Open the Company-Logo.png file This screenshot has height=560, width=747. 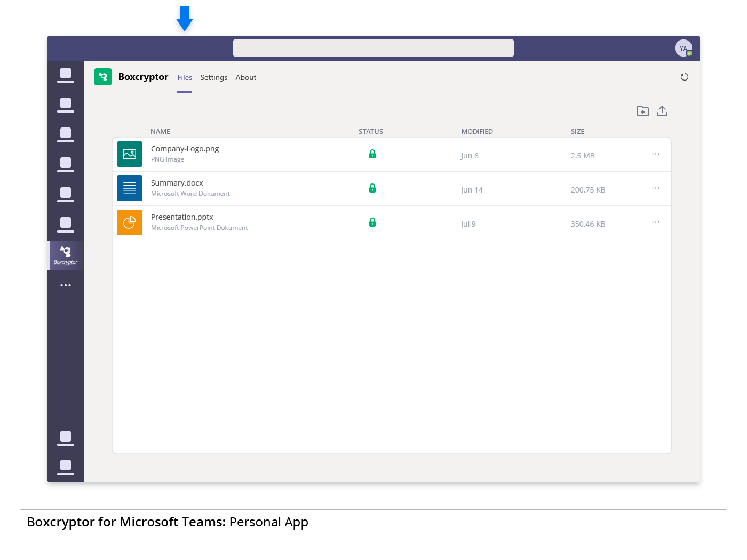185,149
